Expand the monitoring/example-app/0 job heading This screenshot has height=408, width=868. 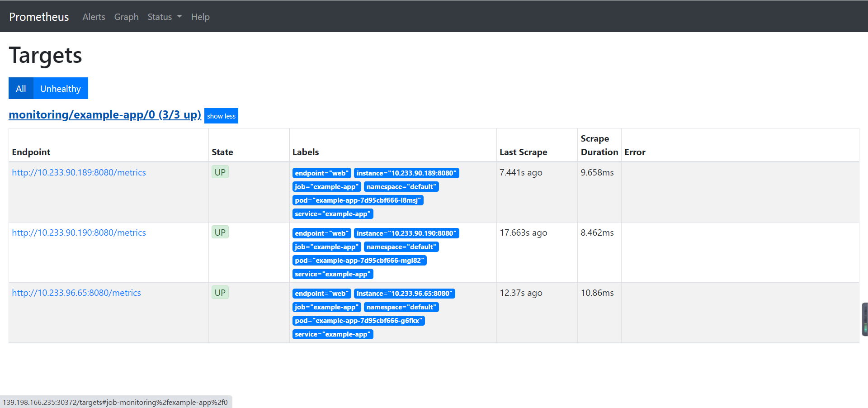tap(104, 114)
